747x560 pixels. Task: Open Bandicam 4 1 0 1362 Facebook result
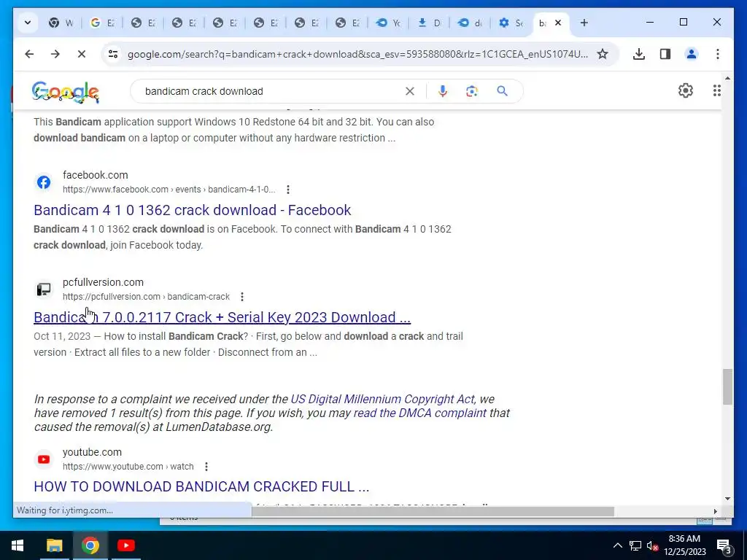[193, 210]
